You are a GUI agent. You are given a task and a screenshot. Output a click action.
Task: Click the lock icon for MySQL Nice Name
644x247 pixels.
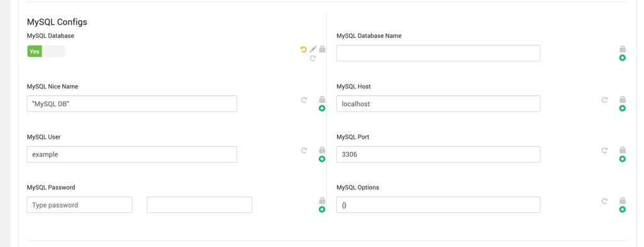322,100
